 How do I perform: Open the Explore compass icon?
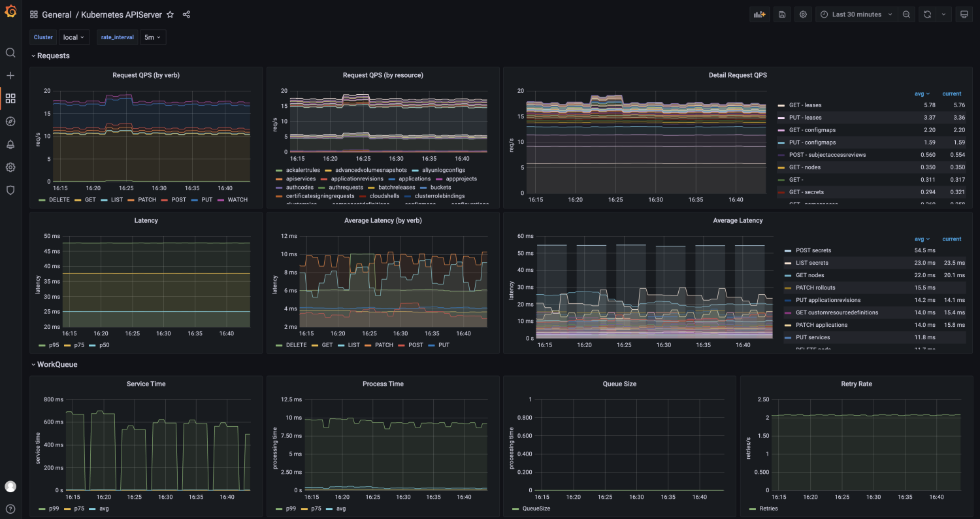(10, 122)
